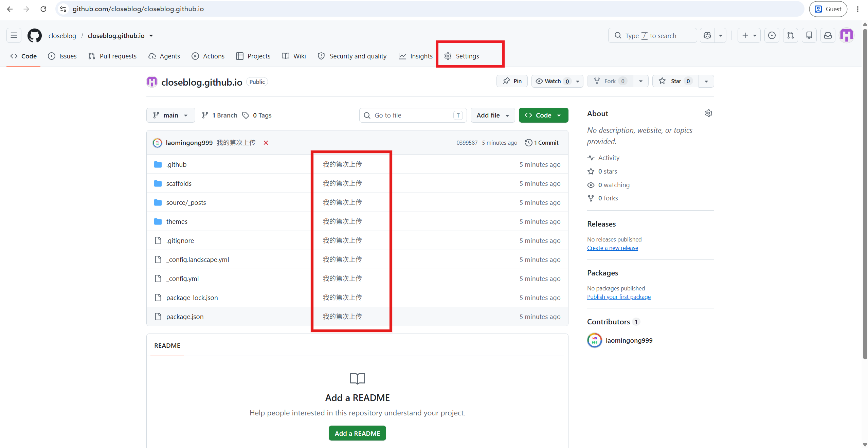The width and height of the screenshot is (868, 448).
Task: Open the notifications inbox icon
Action: click(x=828, y=35)
